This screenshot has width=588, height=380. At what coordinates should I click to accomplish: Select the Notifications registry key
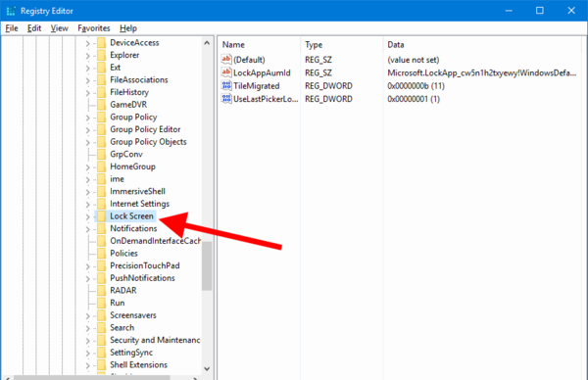[133, 228]
